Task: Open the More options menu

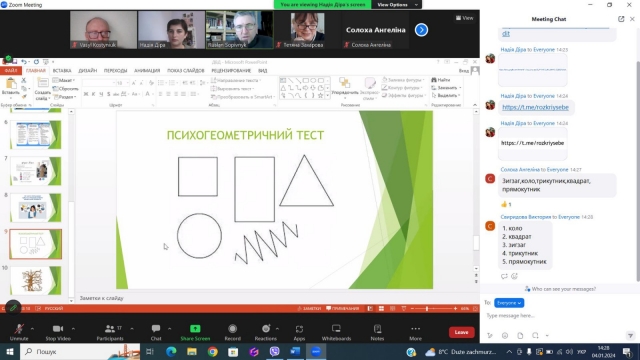Action: pyautogui.click(x=415, y=332)
